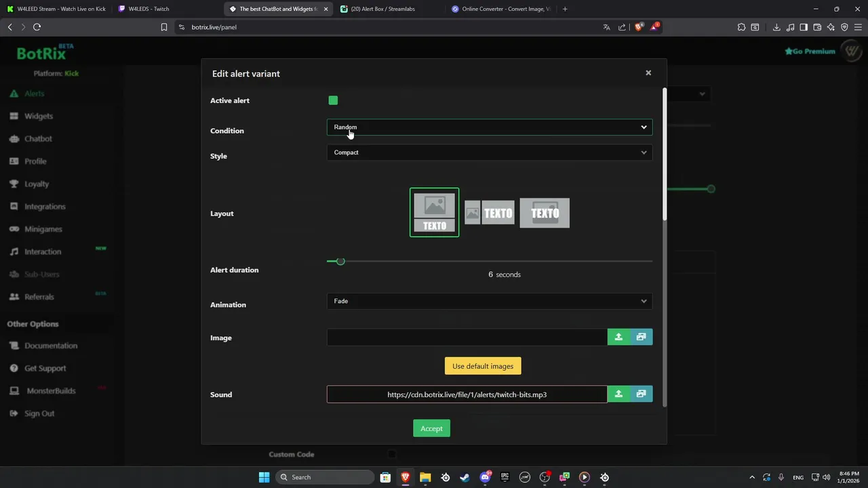Image resolution: width=868 pixels, height=488 pixels.
Task: Open MonsterBuilds in the sidebar
Action: pos(51,391)
